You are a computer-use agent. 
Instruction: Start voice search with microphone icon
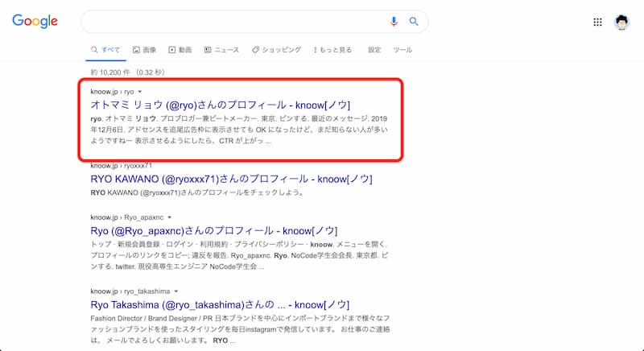pyautogui.click(x=394, y=22)
